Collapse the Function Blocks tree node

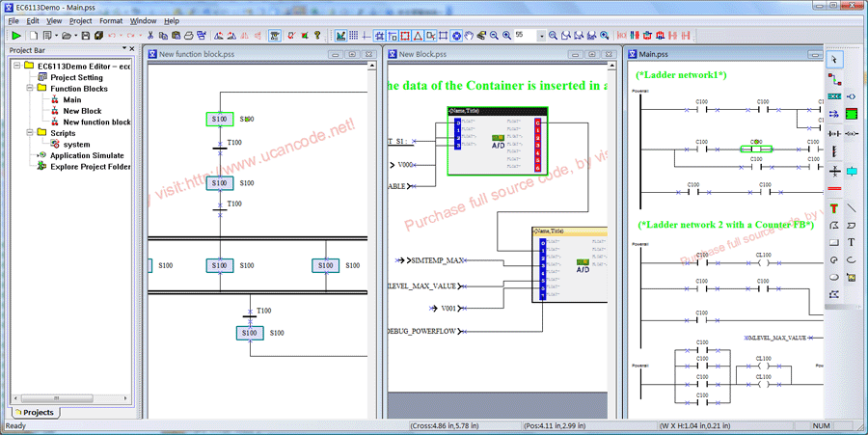29,89
